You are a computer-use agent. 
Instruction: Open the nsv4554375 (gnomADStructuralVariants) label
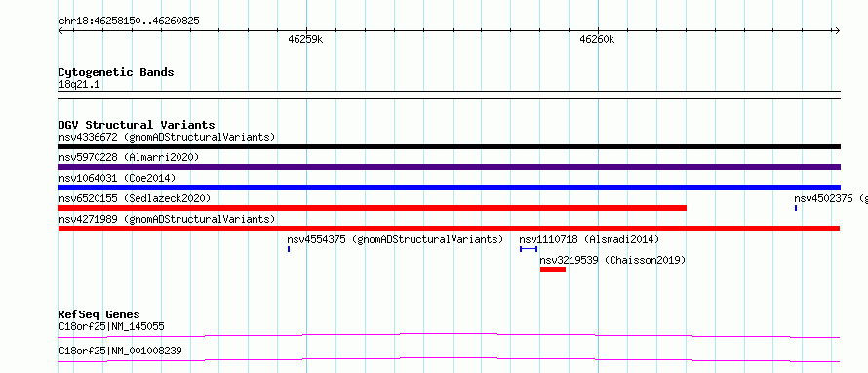point(395,239)
